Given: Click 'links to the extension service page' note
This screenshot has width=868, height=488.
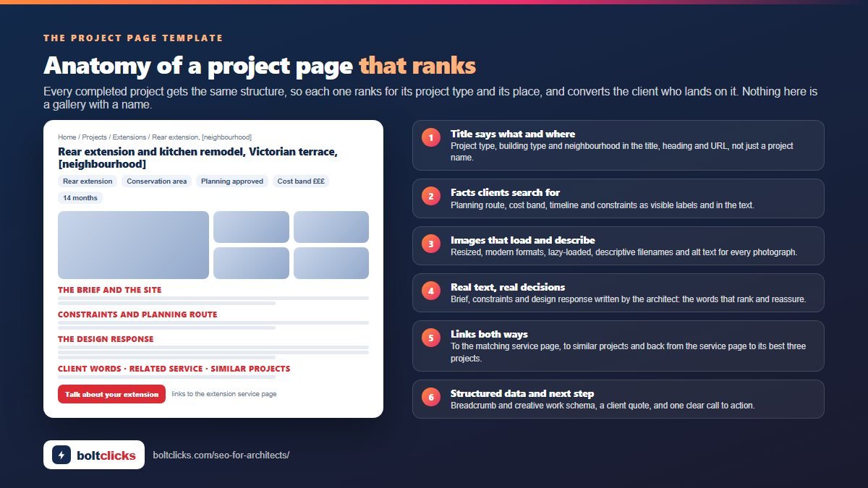Looking at the screenshot, I should pos(224,394).
